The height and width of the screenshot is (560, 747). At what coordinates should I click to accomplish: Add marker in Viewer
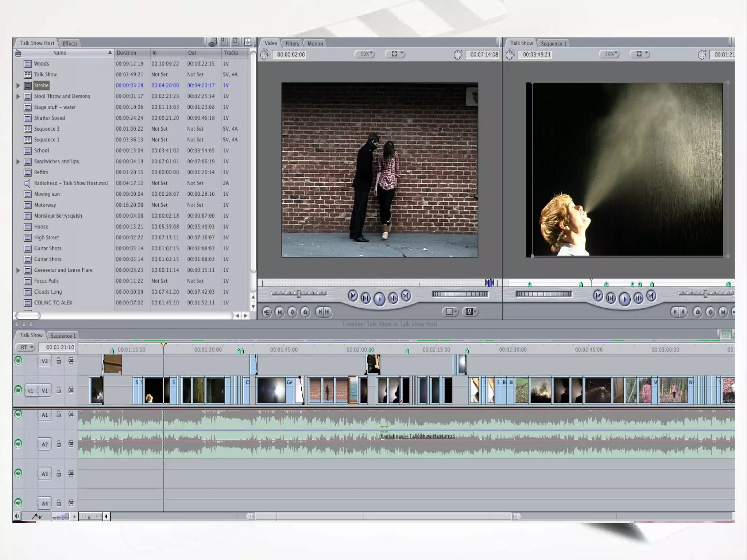tap(305, 312)
